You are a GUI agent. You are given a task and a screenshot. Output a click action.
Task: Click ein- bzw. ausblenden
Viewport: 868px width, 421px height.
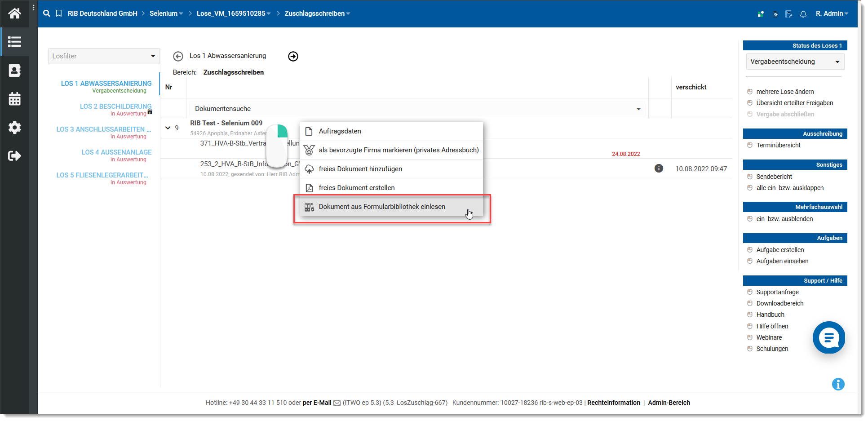point(784,219)
